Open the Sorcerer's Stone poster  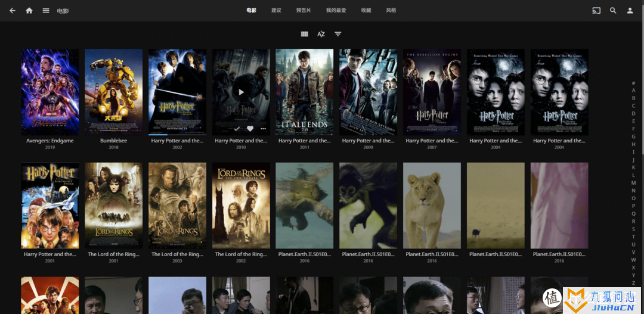click(x=50, y=206)
